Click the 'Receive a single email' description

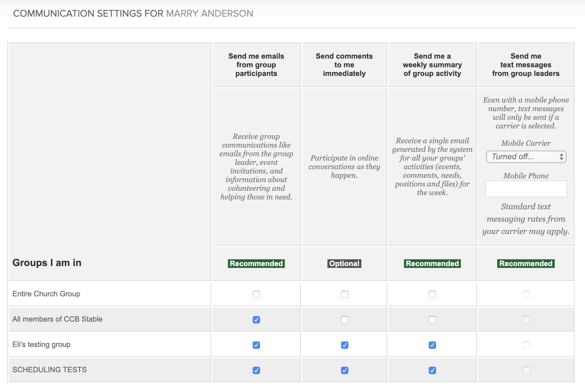(x=432, y=167)
